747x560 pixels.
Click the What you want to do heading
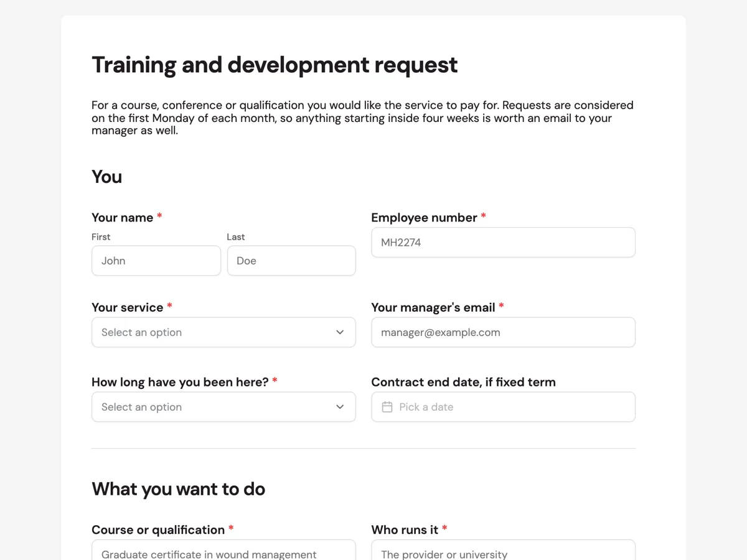[178, 489]
